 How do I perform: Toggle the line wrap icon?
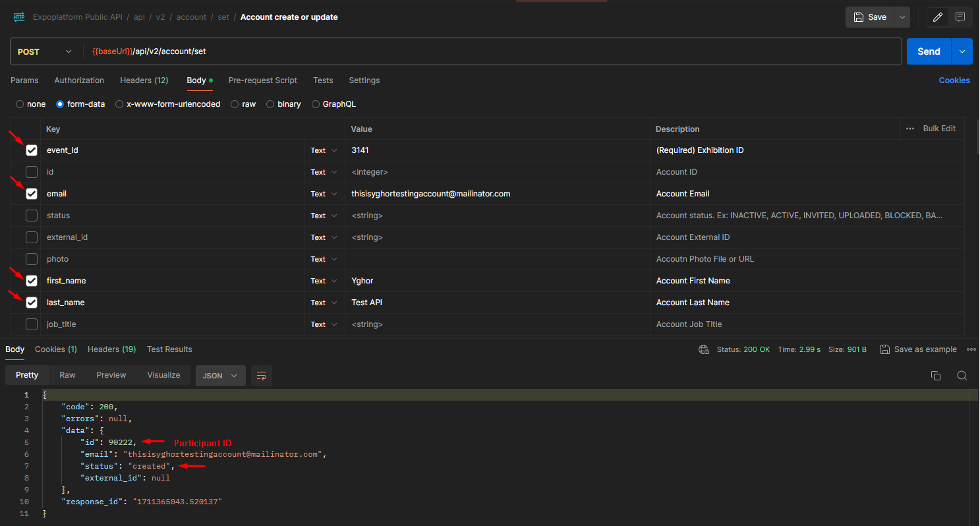[x=262, y=376]
